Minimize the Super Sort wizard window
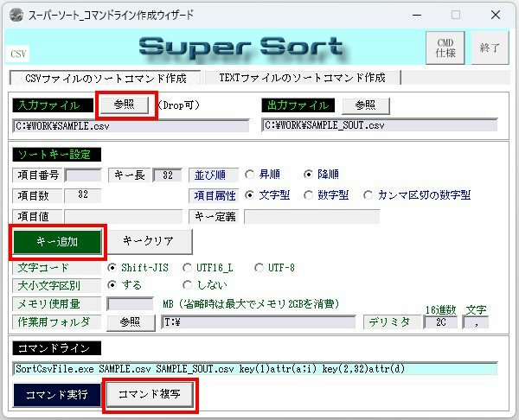 417,15
